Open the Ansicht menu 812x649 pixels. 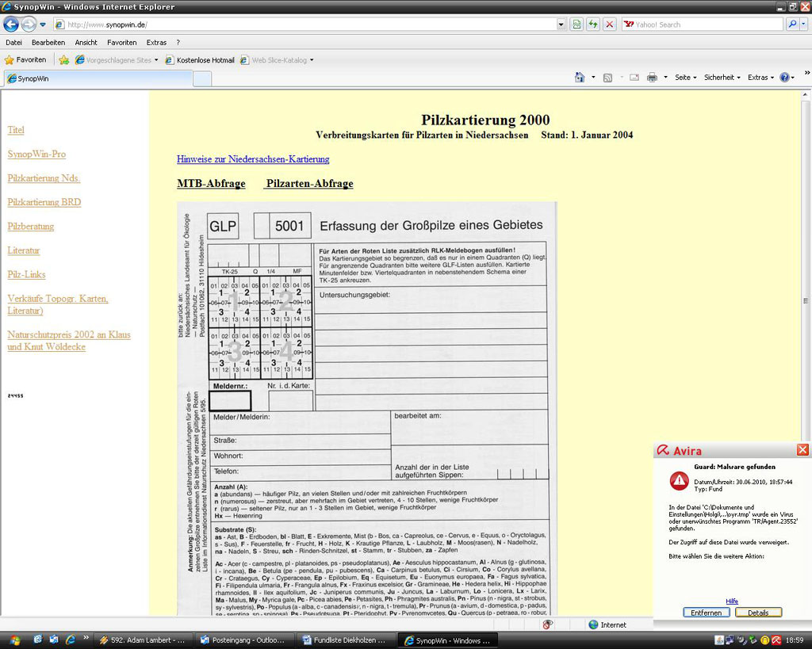click(x=86, y=42)
